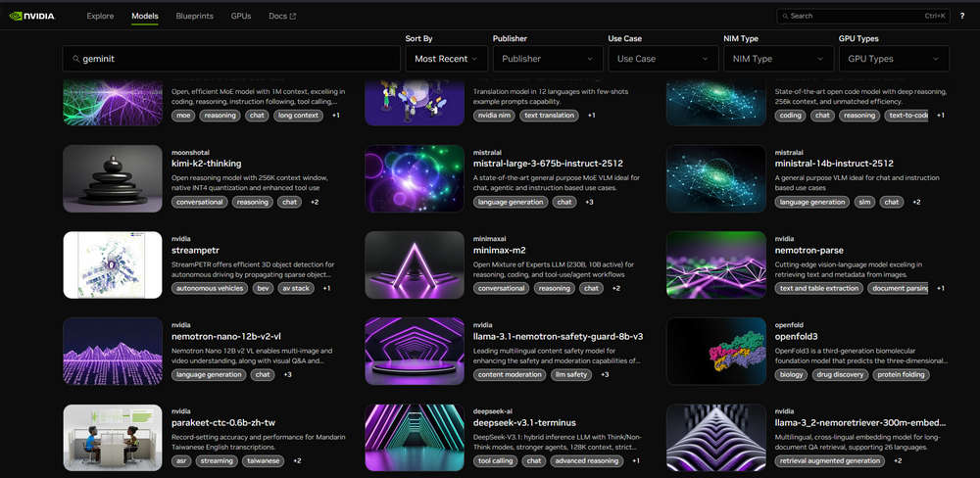Click the streampetr thumbnail image

(113, 264)
